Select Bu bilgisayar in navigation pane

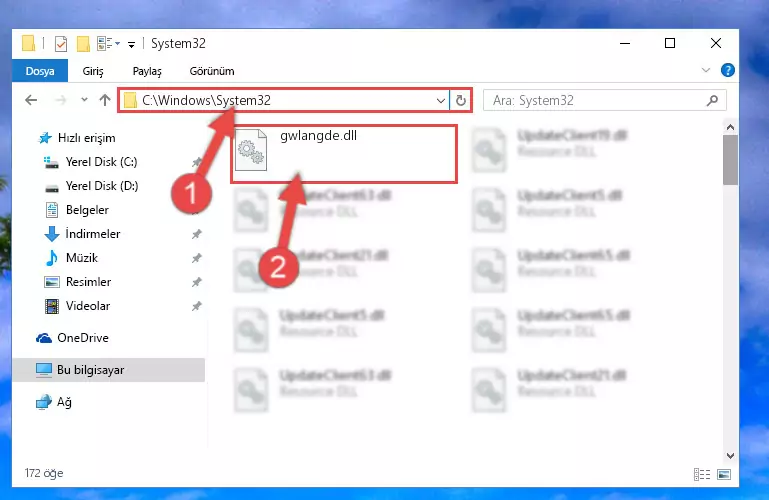(x=108, y=370)
